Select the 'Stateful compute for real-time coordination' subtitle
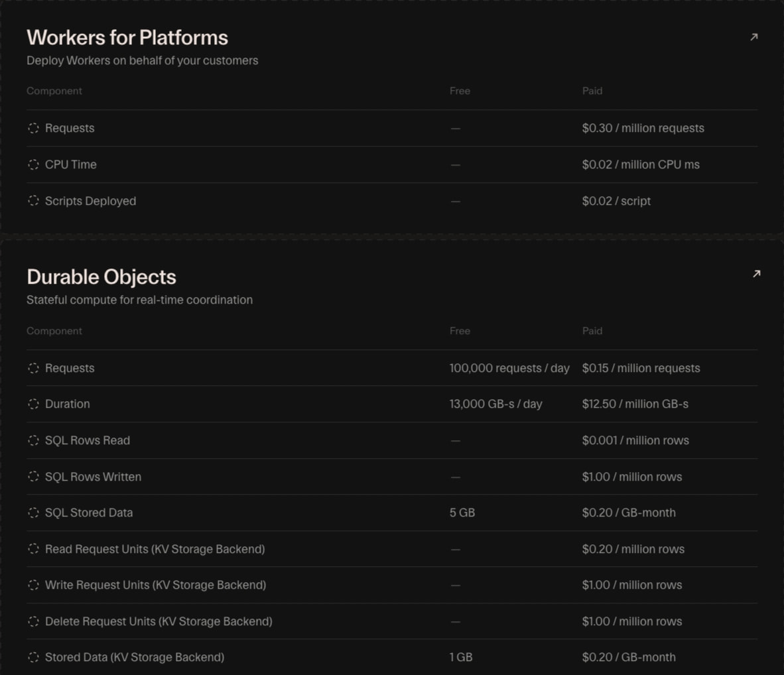This screenshot has height=675, width=784. click(139, 300)
